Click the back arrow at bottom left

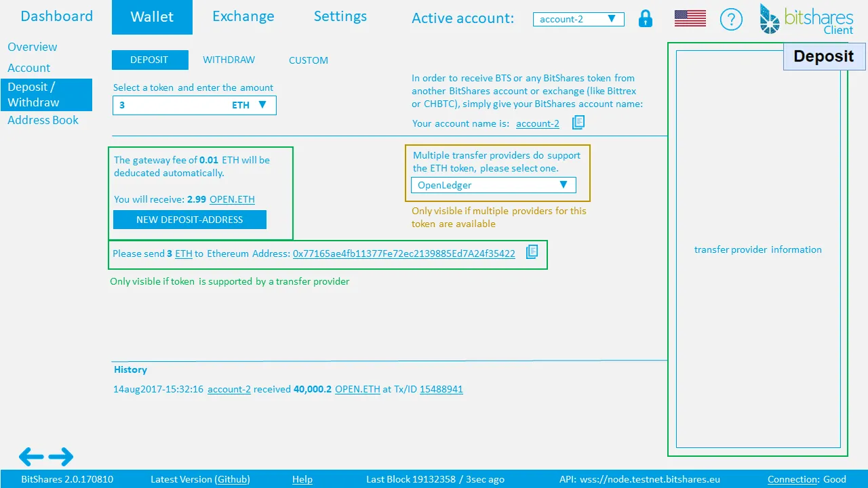pyautogui.click(x=31, y=457)
